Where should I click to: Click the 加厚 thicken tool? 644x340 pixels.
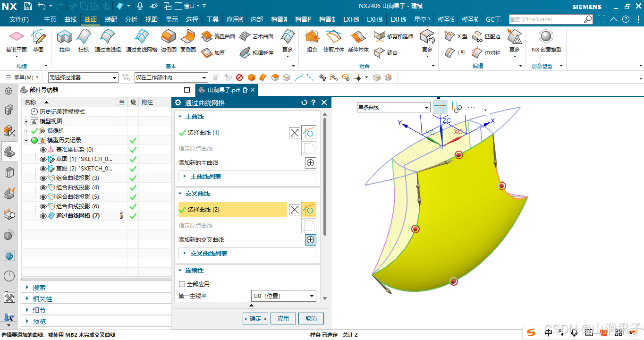coord(213,53)
